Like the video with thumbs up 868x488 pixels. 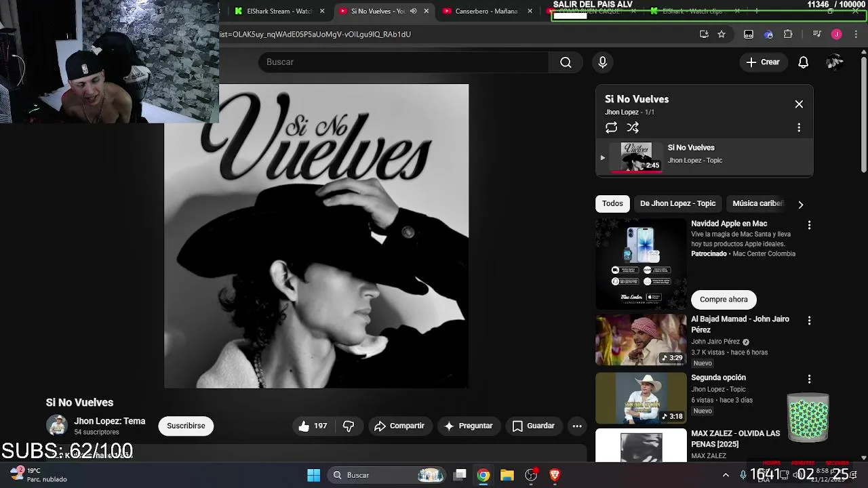click(304, 426)
